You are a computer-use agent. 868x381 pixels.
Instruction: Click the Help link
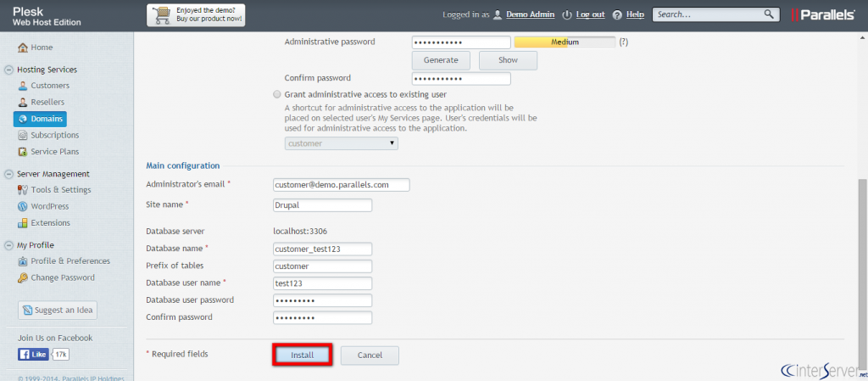click(635, 15)
